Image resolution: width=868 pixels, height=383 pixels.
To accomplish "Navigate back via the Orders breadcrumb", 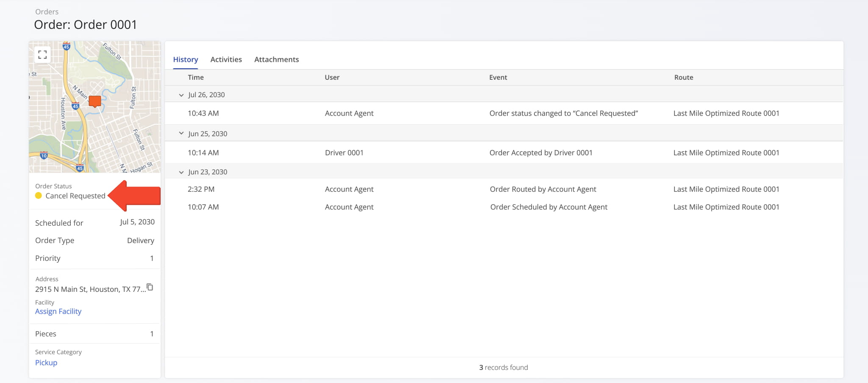I will (47, 11).
